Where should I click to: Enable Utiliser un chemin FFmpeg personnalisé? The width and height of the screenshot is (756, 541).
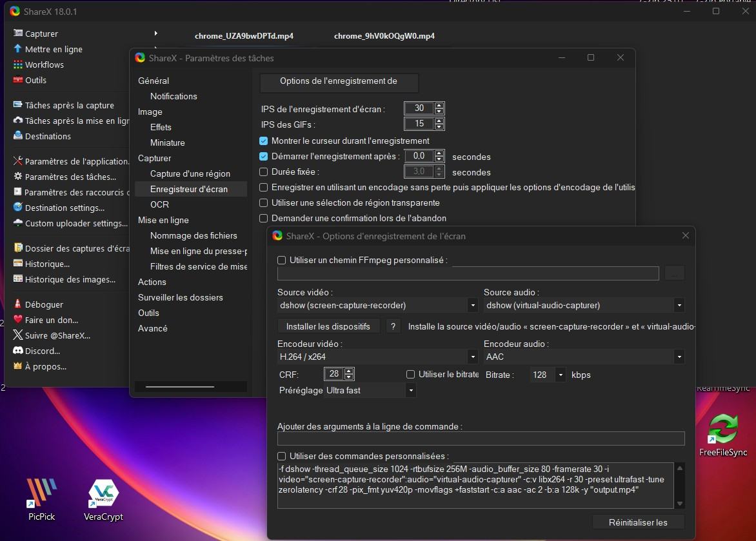click(x=282, y=261)
